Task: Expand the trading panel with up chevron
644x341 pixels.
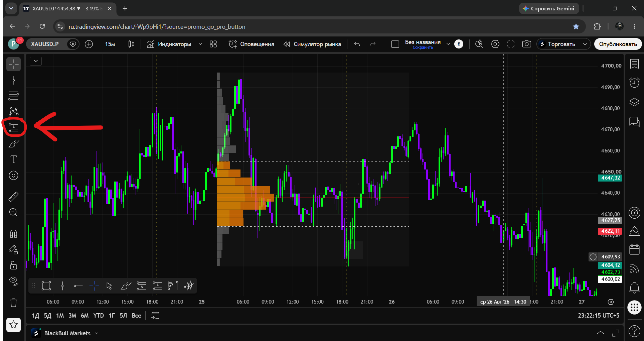Action: (x=600, y=333)
